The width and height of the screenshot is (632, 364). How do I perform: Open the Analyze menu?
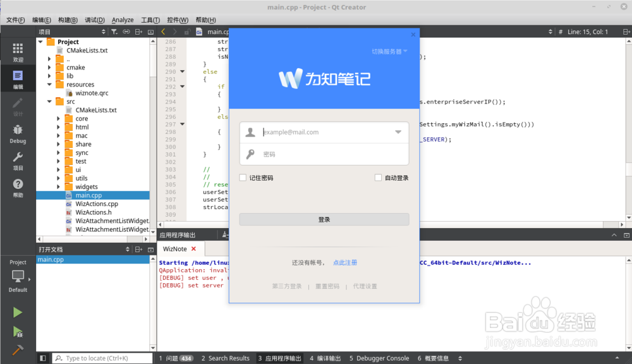coord(123,20)
